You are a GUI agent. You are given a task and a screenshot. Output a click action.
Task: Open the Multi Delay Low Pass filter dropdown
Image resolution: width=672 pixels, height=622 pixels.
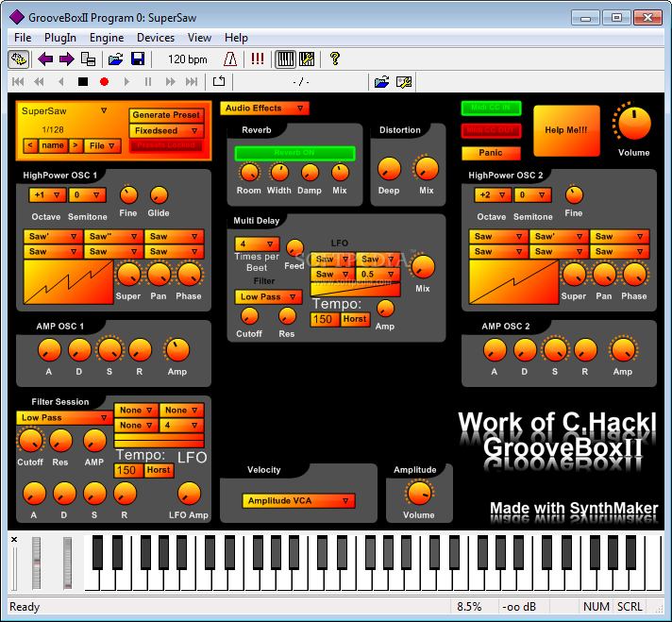click(x=268, y=296)
